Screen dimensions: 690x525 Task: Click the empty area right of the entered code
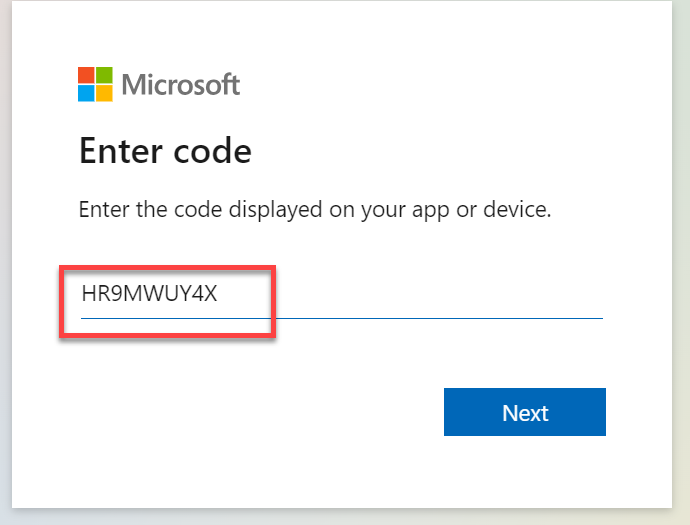[440, 296]
